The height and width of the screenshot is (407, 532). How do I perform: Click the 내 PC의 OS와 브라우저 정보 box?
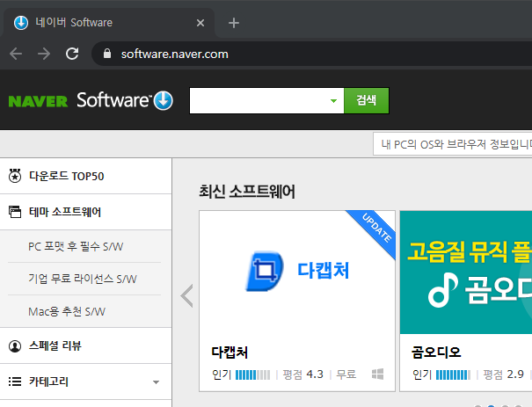453,144
